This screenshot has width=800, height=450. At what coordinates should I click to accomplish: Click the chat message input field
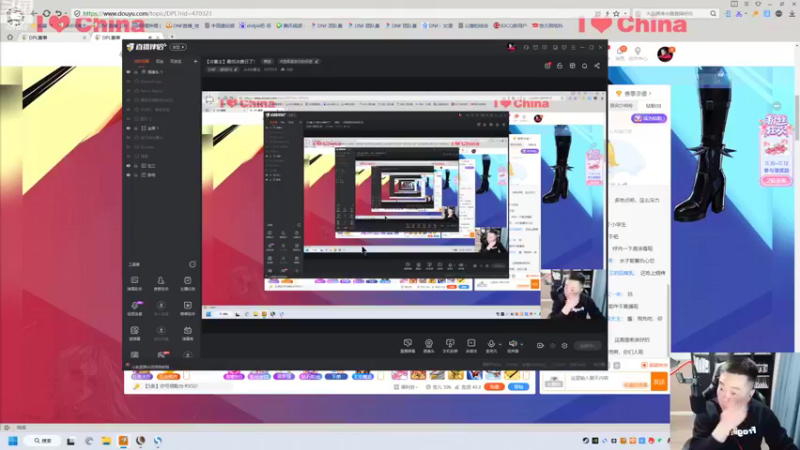click(608, 382)
